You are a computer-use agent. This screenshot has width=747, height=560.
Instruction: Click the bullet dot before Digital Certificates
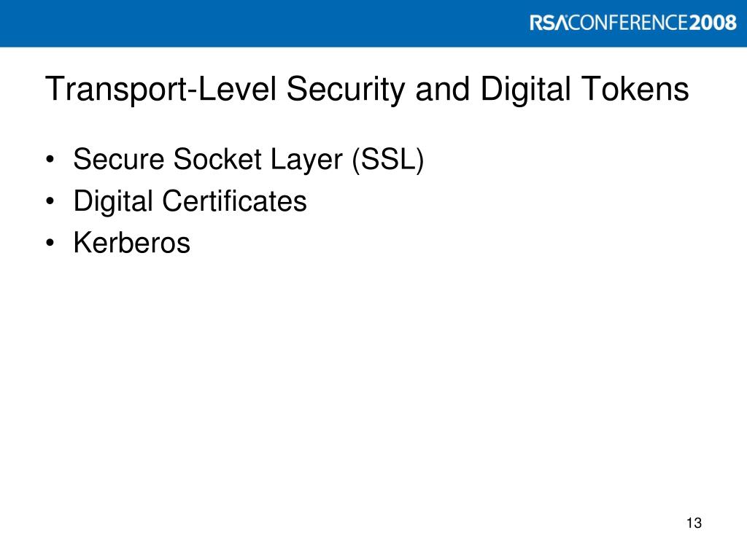pyautogui.click(x=50, y=202)
